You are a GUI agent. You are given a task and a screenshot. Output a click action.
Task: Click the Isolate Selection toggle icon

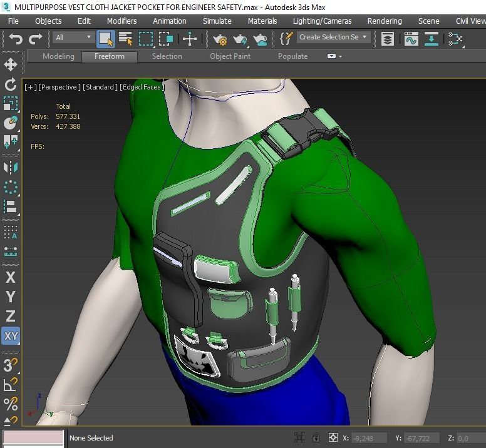click(x=299, y=438)
